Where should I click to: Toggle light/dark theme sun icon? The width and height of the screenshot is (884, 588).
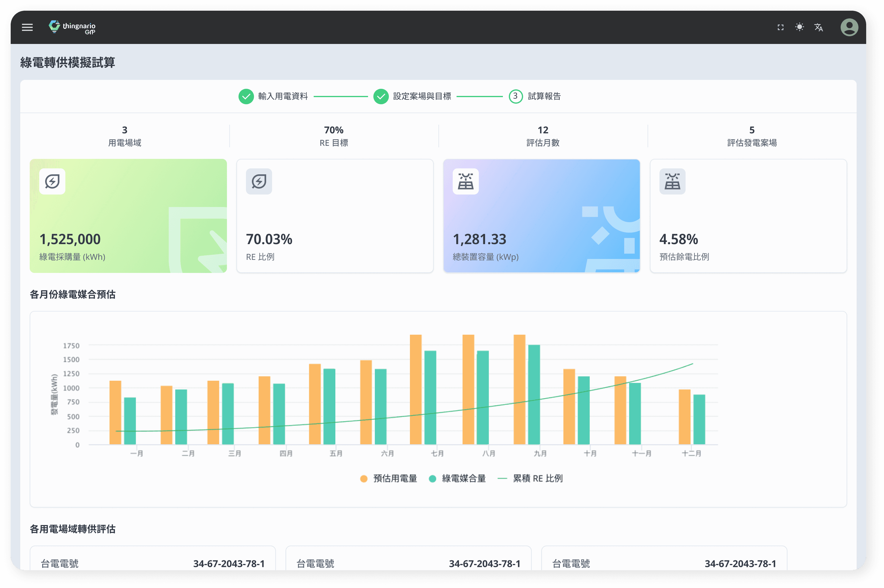799,27
